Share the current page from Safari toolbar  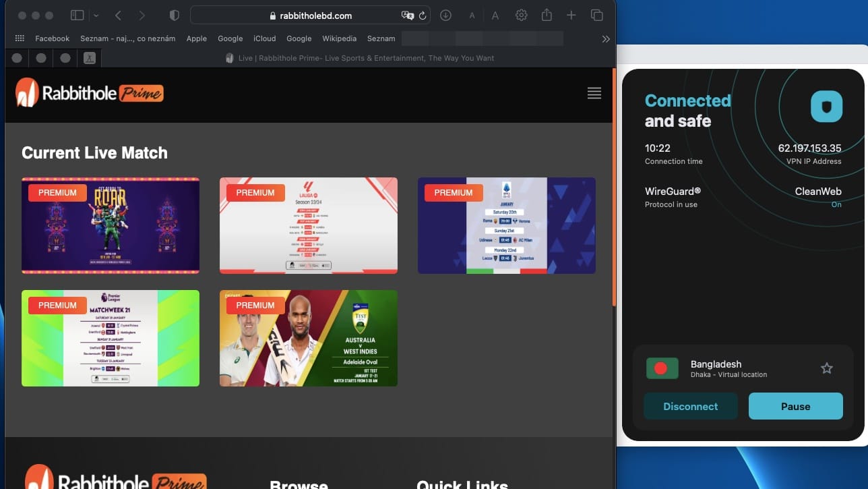(x=547, y=15)
